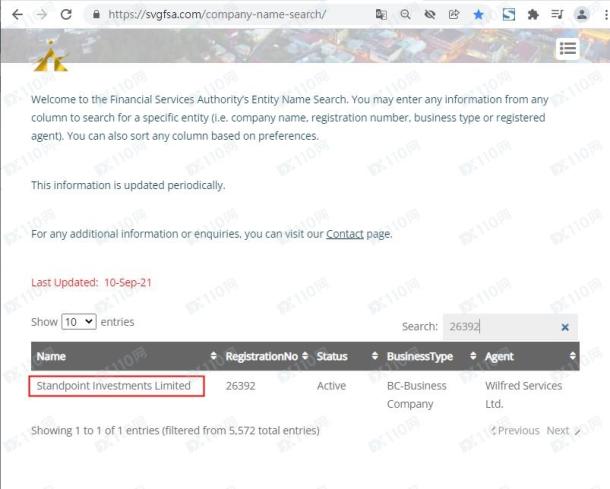Open the media control playlist icon
This screenshot has width=610, height=489.
557,15
